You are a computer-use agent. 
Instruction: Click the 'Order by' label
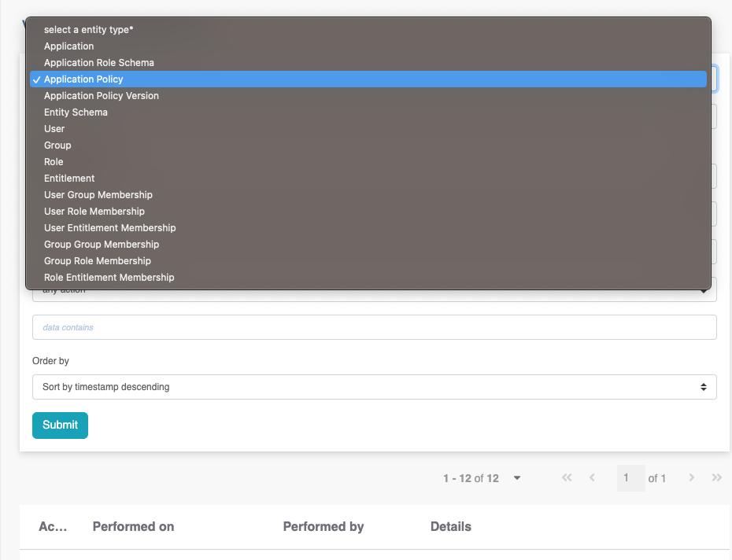point(50,361)
